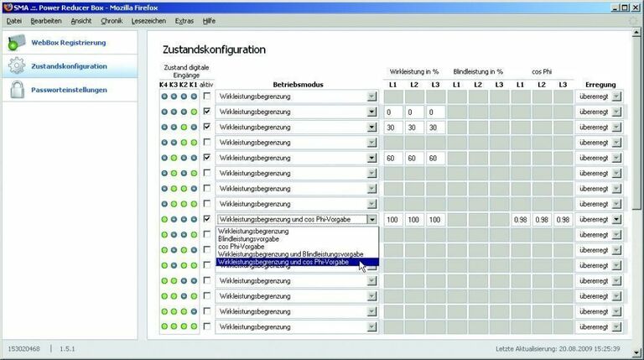Viewport: 644px width, 360px height.
Task: Choose Blindleistungsvorgabe from the open list
Action: coord(248,238)
